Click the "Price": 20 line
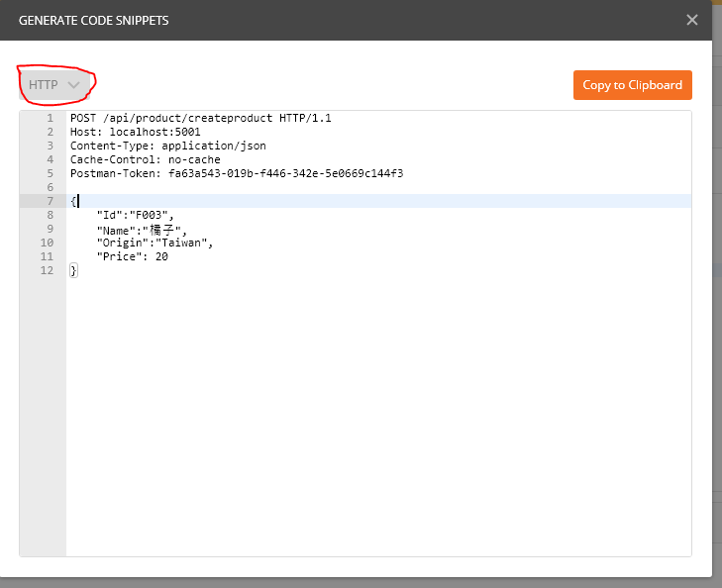 tap(132, 256)
